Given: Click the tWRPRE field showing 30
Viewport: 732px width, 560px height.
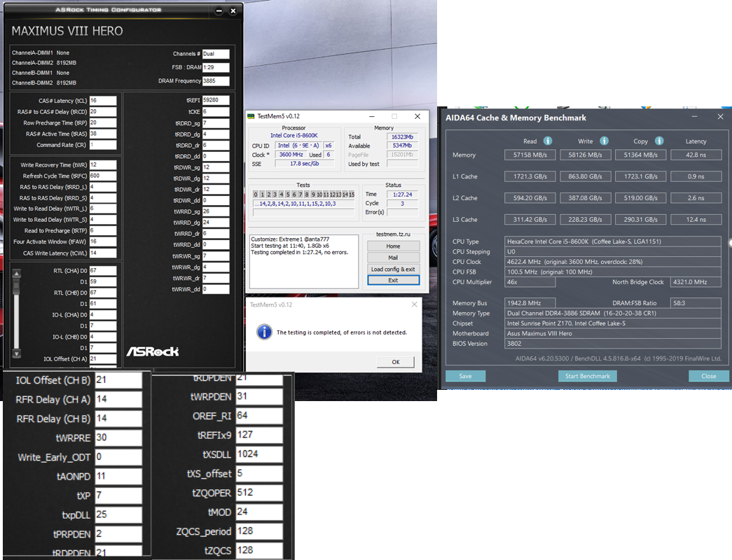Looking at the screenshot, I should pyautogui.click(x=118, y=437).
